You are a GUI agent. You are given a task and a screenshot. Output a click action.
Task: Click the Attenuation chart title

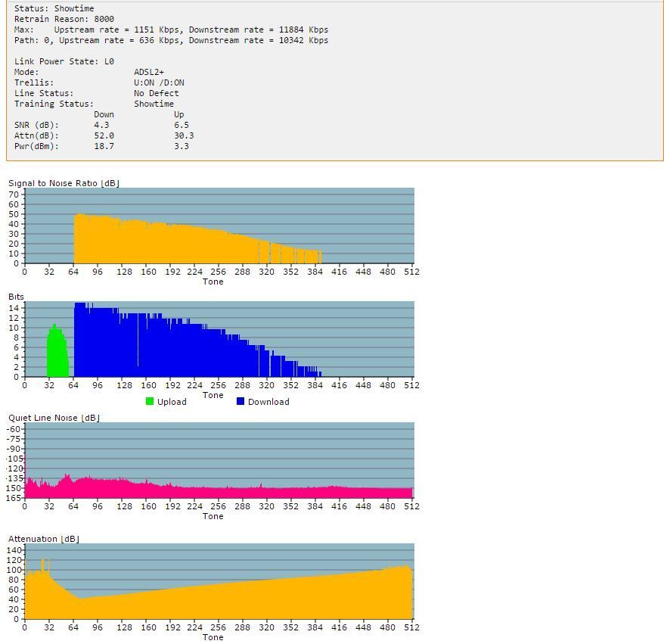[44, 539]
